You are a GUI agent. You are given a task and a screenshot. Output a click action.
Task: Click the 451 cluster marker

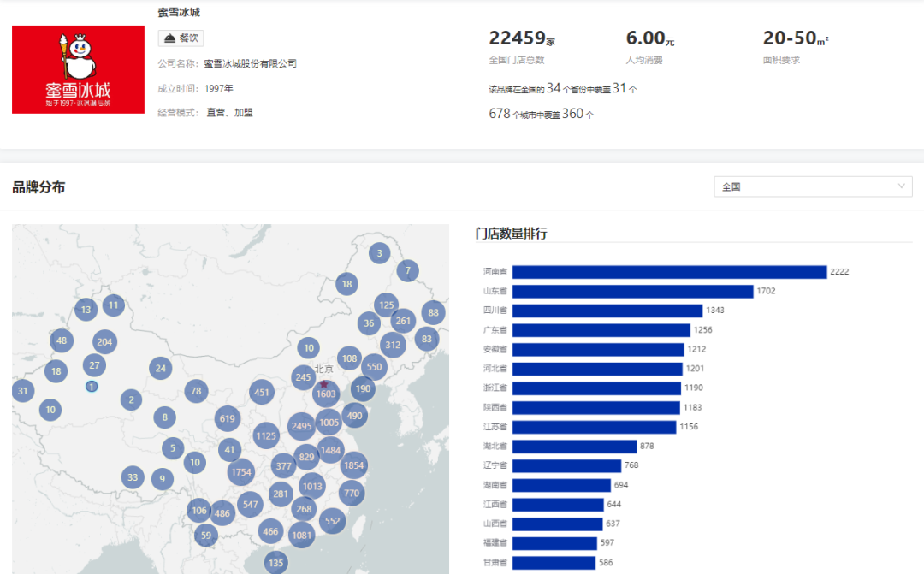[x=262, y=392]
